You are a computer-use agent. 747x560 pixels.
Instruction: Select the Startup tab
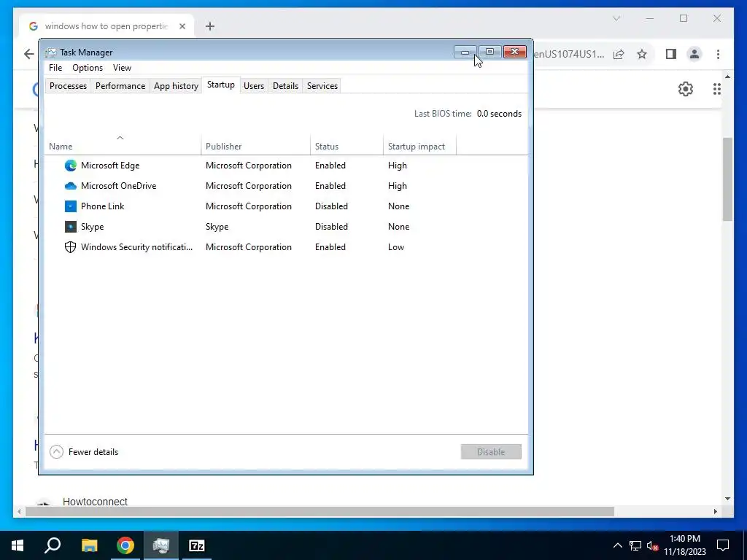(220, 85)
